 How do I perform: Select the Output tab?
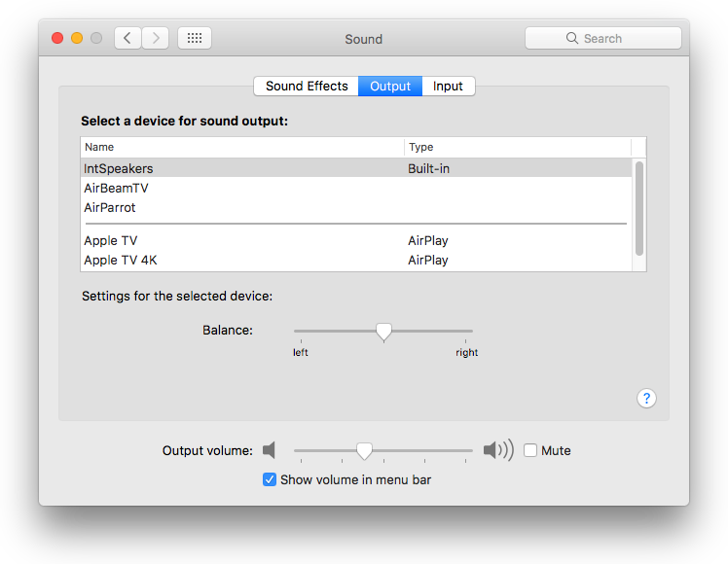[x=390, y=86]
